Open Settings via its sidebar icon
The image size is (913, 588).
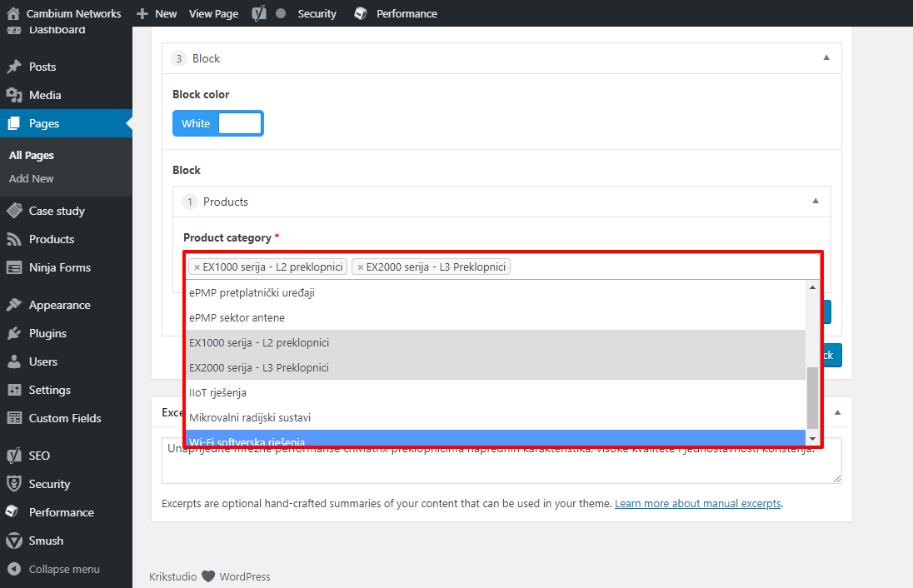point(14,390)
